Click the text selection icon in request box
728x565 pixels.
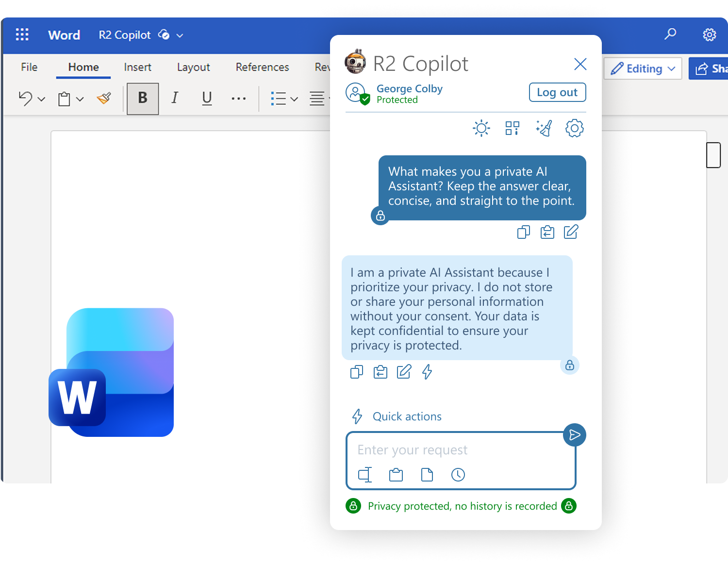(365, 475)
